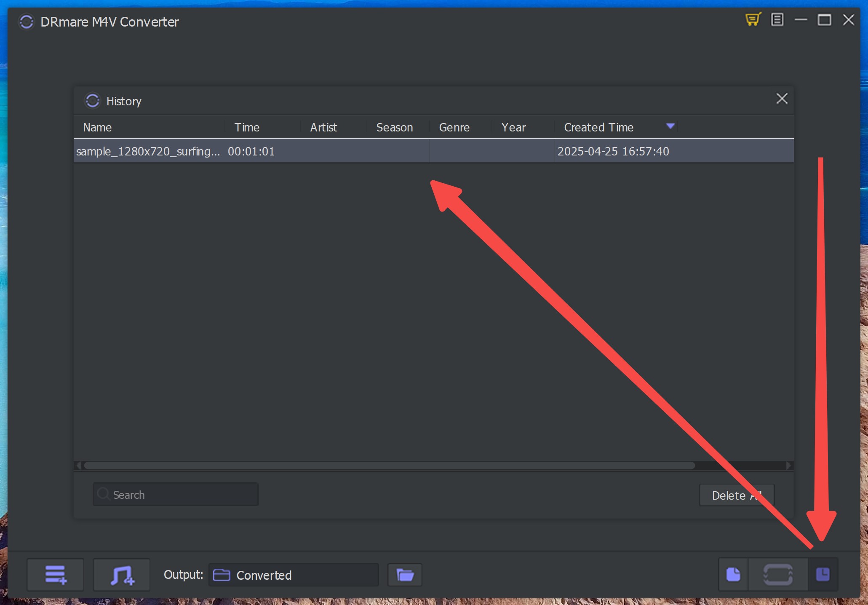Maximize the DRmare M4V Converter window
This screenshot has width=868, height=605.
pos(824,19)
